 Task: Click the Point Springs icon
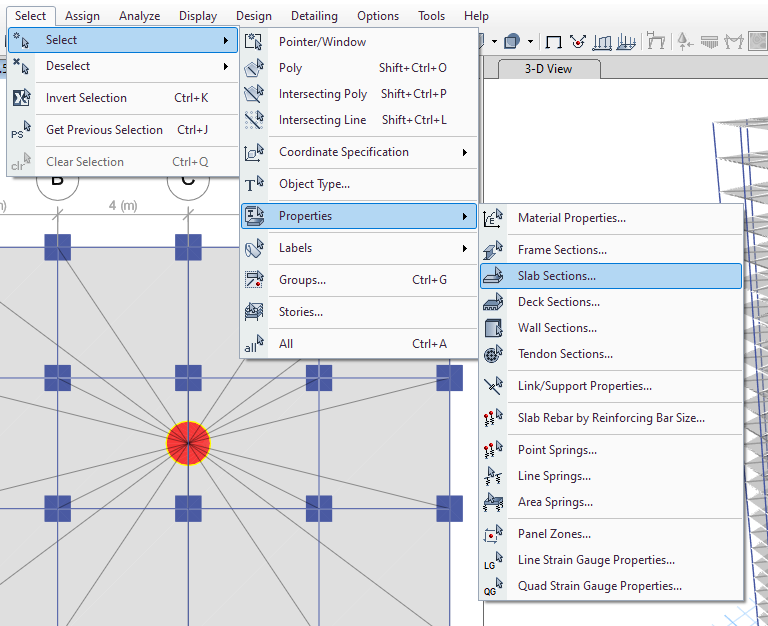pyautogui.click(x=493, y=450)
